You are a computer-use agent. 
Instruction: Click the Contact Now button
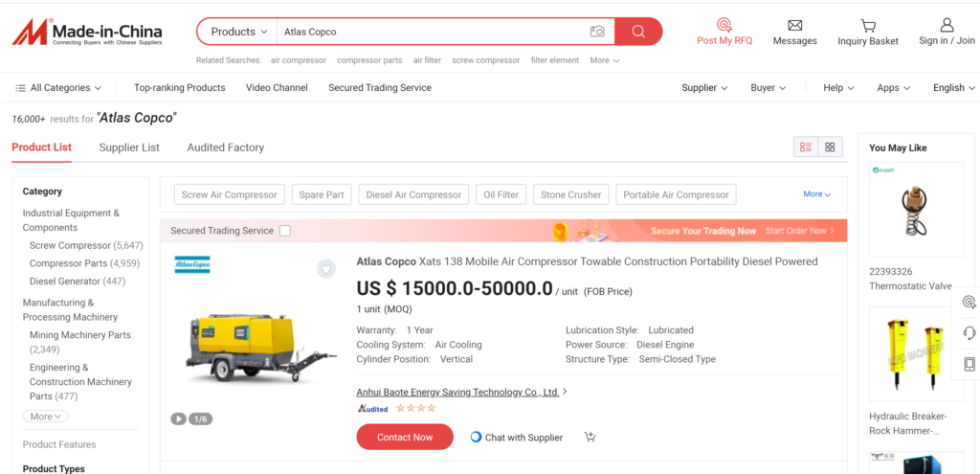(405, 437)
